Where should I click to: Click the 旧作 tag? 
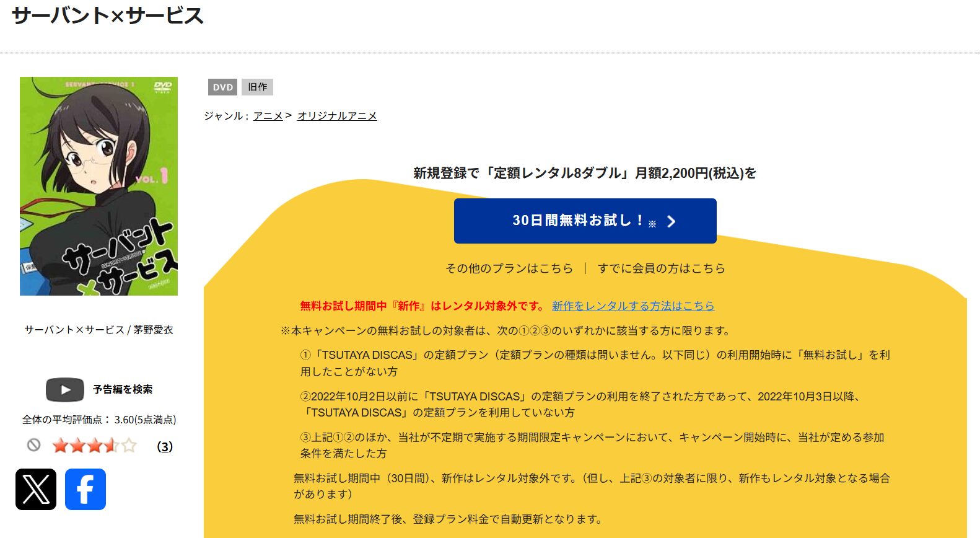(x=257, y=87)
